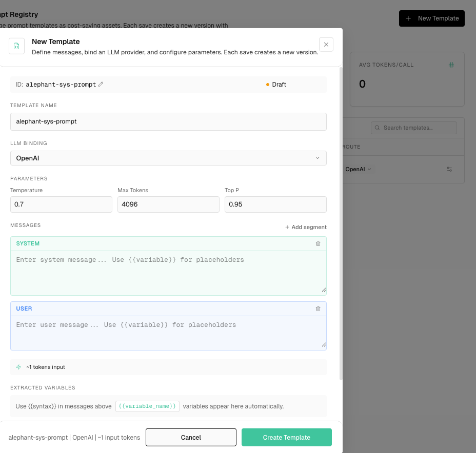Click the ROUTE column header
The width and height of the screenshot is (476, 453).
click(x=351, y=147)
